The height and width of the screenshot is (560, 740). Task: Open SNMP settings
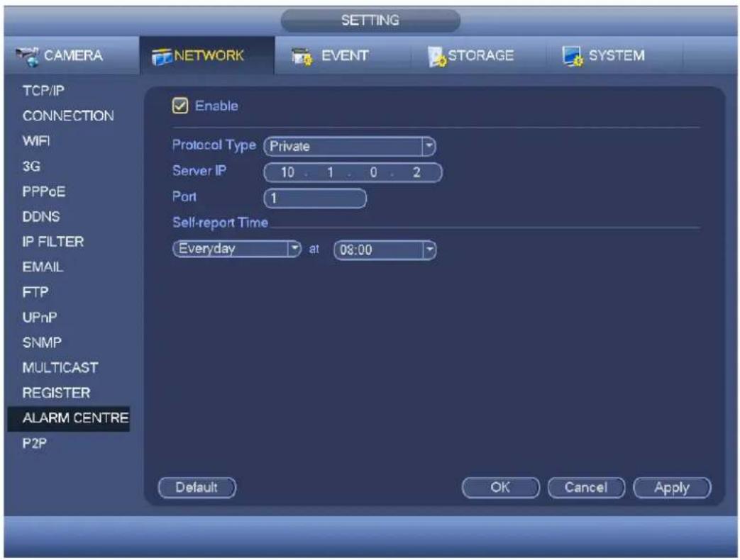click(42, 342)
